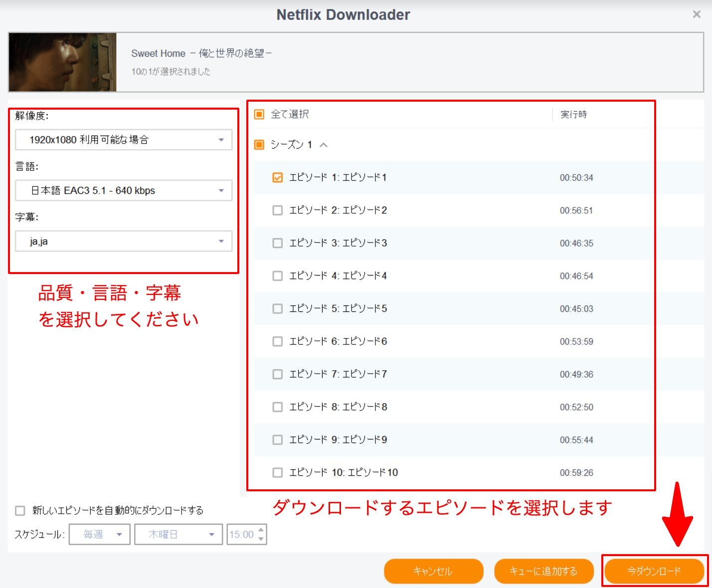Screen dimensions: 712x588
Task: Check エピソード 2 checkbox
Action: tap(278, 210)
